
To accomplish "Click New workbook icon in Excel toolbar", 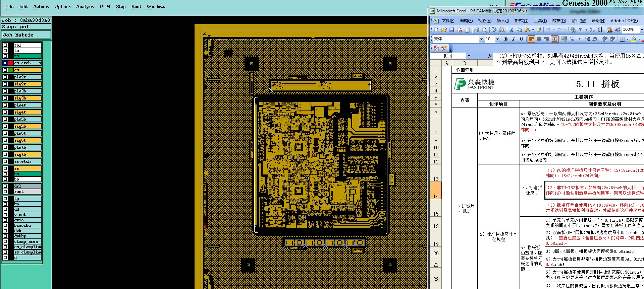I will (x=436, y=30).
